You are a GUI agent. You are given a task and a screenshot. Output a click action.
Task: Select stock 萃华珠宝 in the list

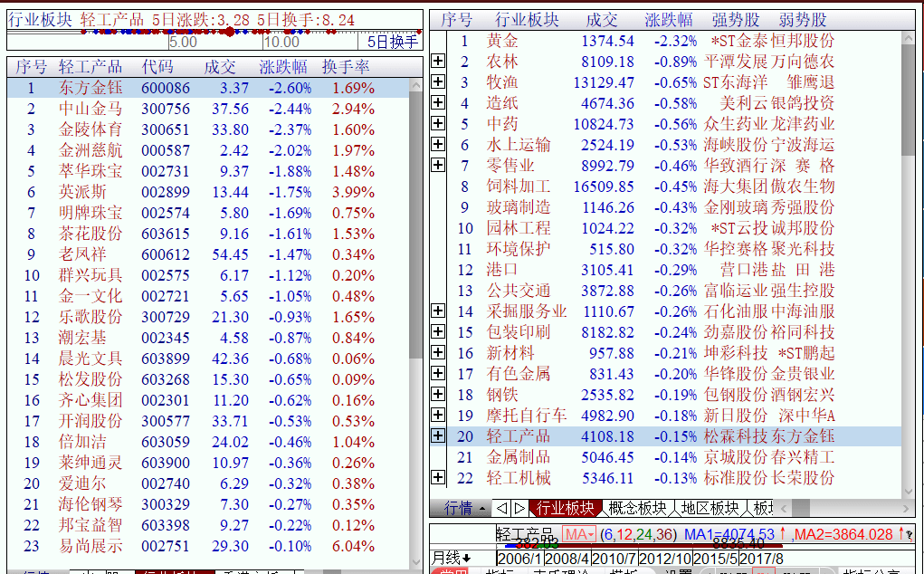[208, 171]
